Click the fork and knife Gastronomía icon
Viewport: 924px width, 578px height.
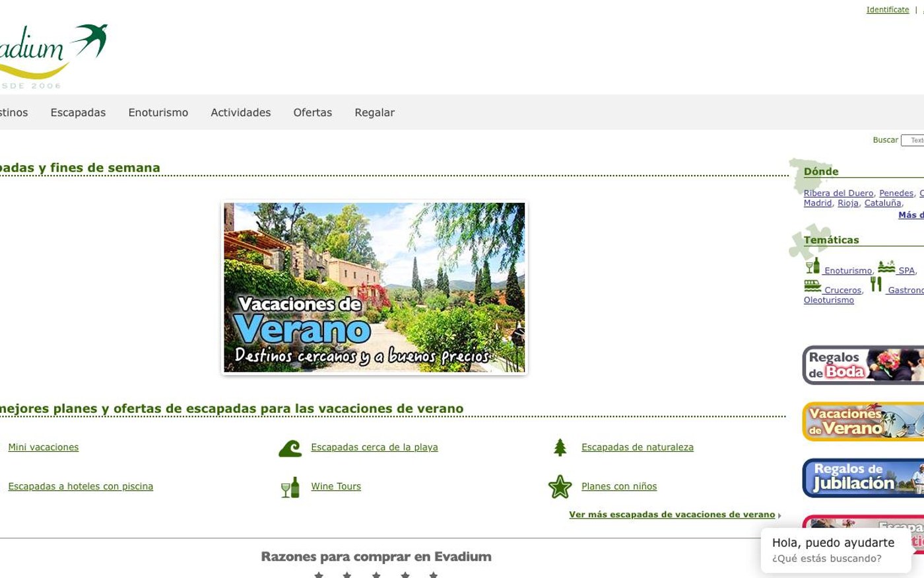click(876, 285)
